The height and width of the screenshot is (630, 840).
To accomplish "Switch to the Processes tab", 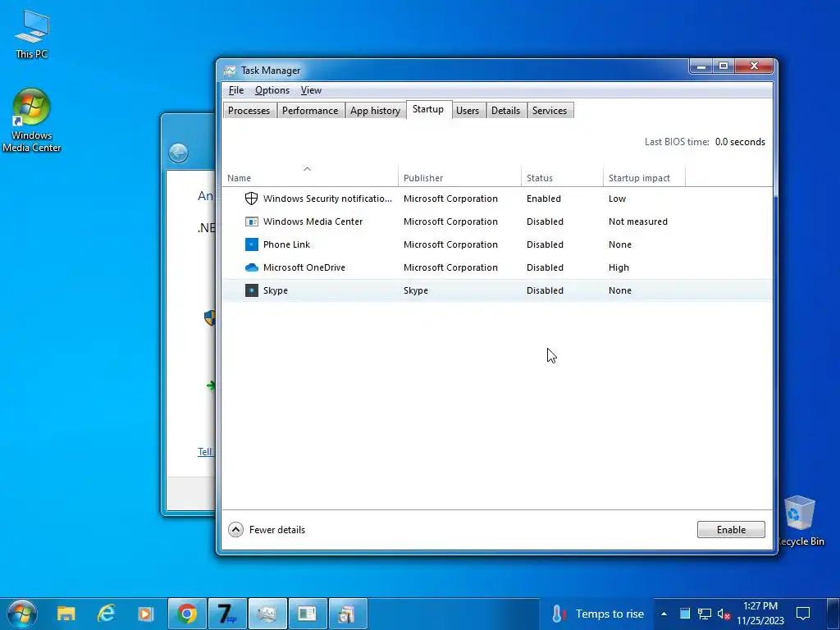I will (x=249, y=111).
